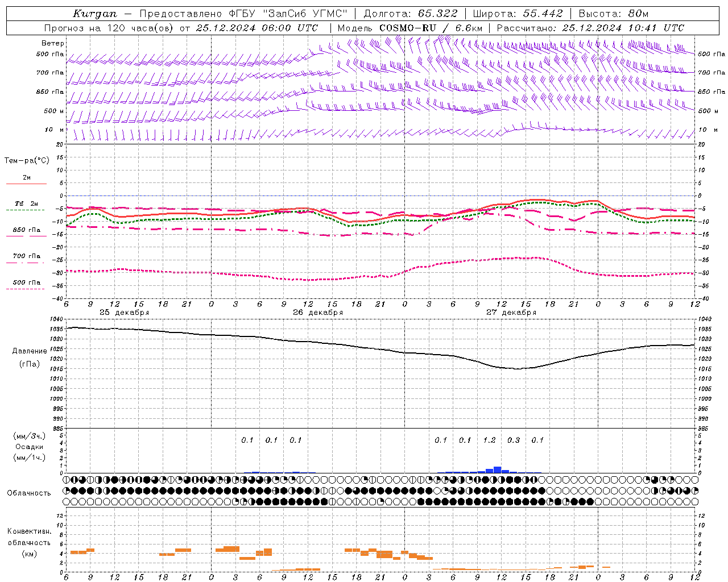The width and height of the screenshot is (728, 582).
Task: Click the 500 гПа temperature legend entry
Action: (27, 282)
